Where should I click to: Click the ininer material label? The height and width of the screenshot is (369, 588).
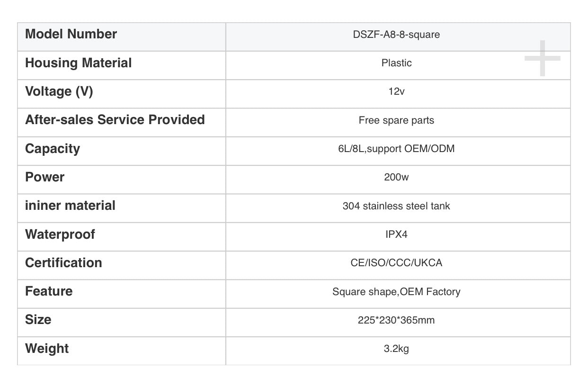click(70, 206)
